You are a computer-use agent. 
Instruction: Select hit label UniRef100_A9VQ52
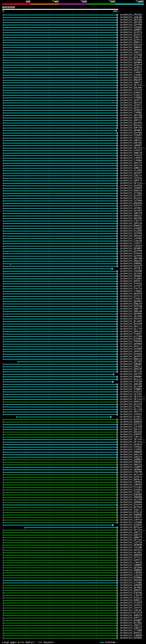[x=131, y=638]
